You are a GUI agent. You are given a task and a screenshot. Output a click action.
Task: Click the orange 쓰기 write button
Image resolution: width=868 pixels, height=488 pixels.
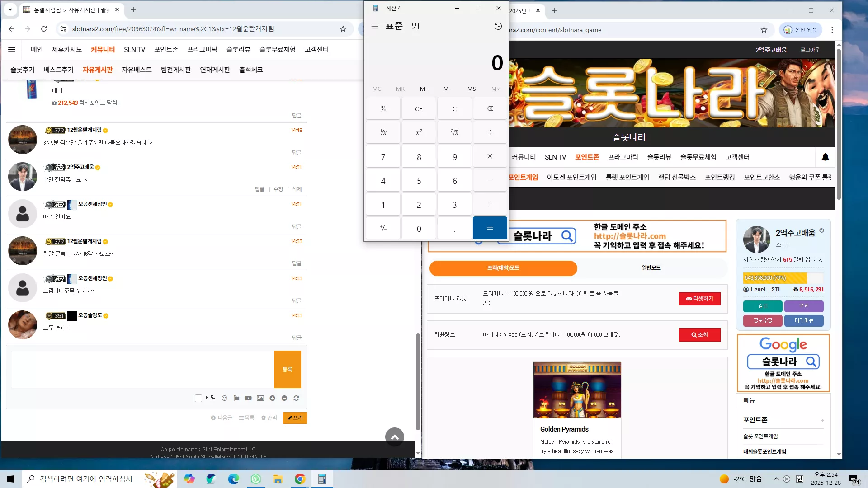[x=295, y=418]
